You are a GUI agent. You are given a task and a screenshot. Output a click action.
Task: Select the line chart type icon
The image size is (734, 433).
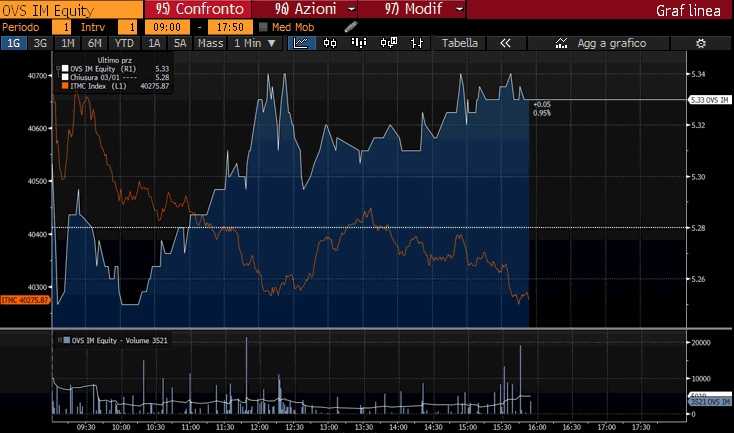coord(301,43)
